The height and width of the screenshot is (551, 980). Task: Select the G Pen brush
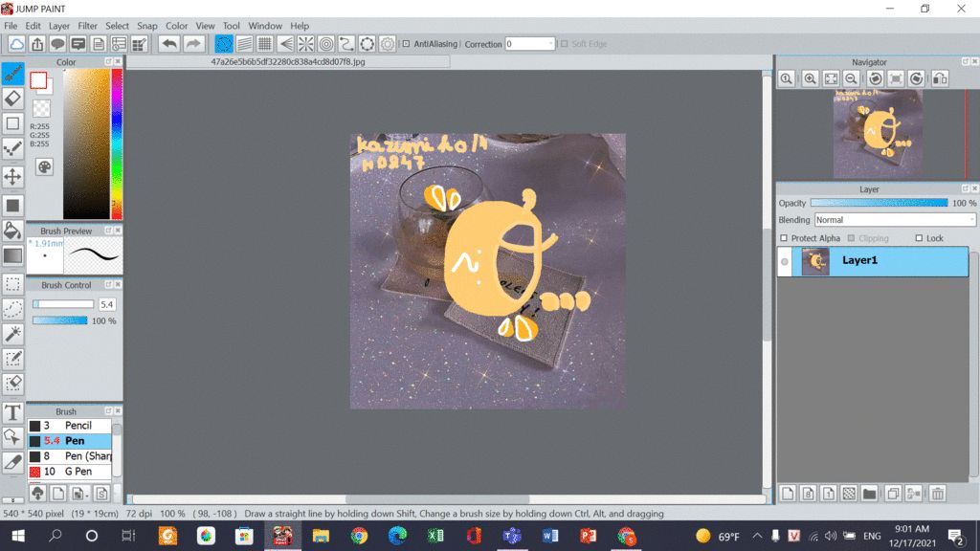[69, 472]
